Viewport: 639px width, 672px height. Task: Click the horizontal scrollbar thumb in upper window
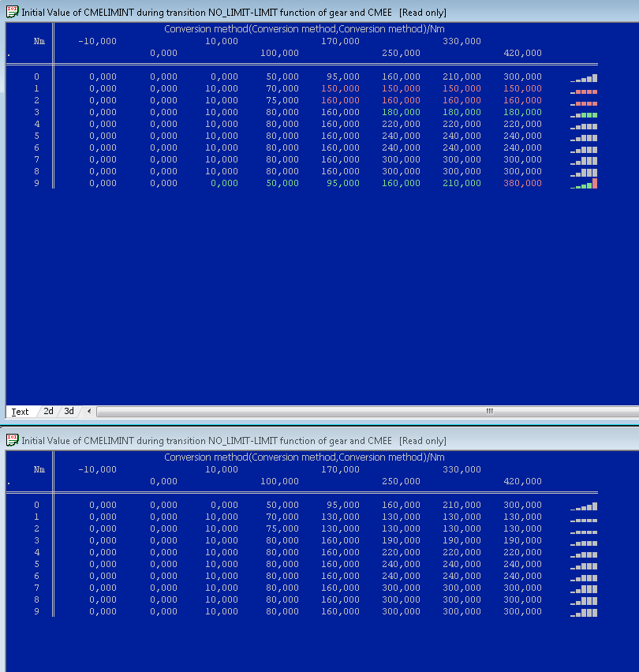489,412
